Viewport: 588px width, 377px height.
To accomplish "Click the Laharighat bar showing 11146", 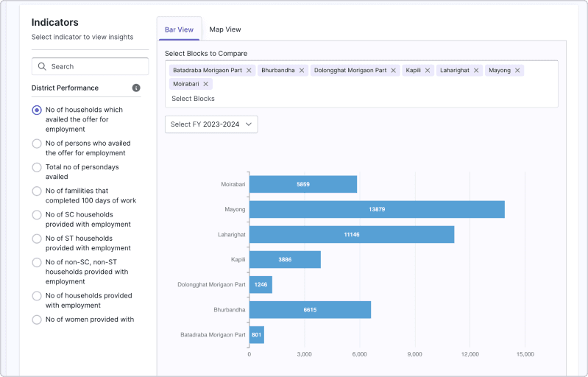I will 352,234.
